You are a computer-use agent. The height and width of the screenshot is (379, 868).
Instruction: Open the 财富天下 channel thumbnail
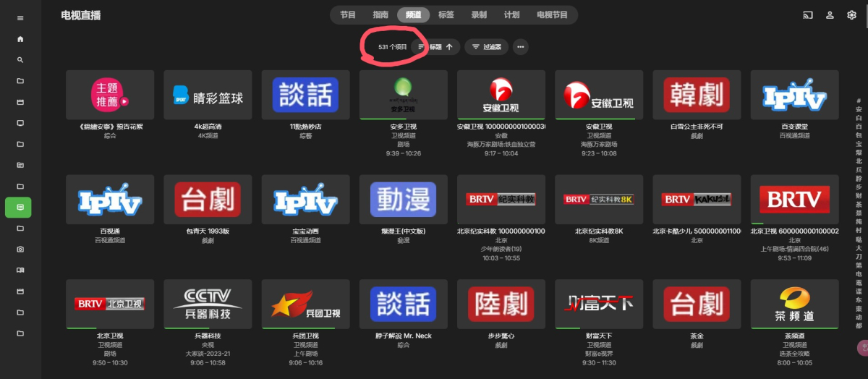point(599,305)
